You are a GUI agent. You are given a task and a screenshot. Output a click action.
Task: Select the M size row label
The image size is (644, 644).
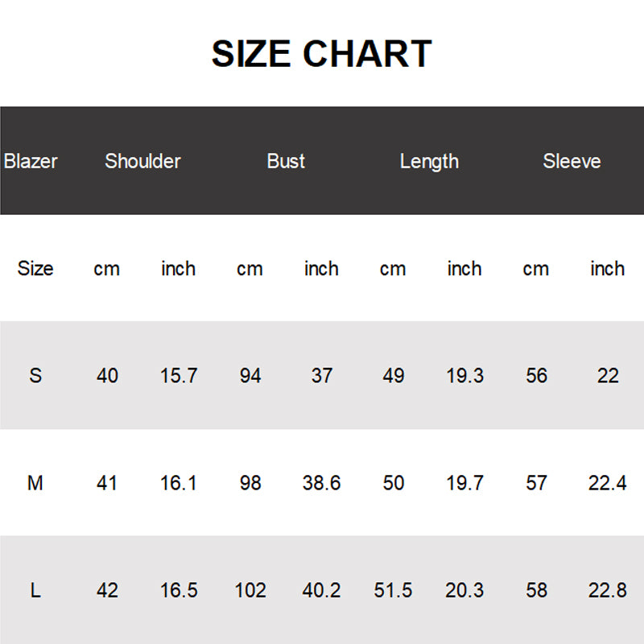pyautogui.click(x=35, y=483)
